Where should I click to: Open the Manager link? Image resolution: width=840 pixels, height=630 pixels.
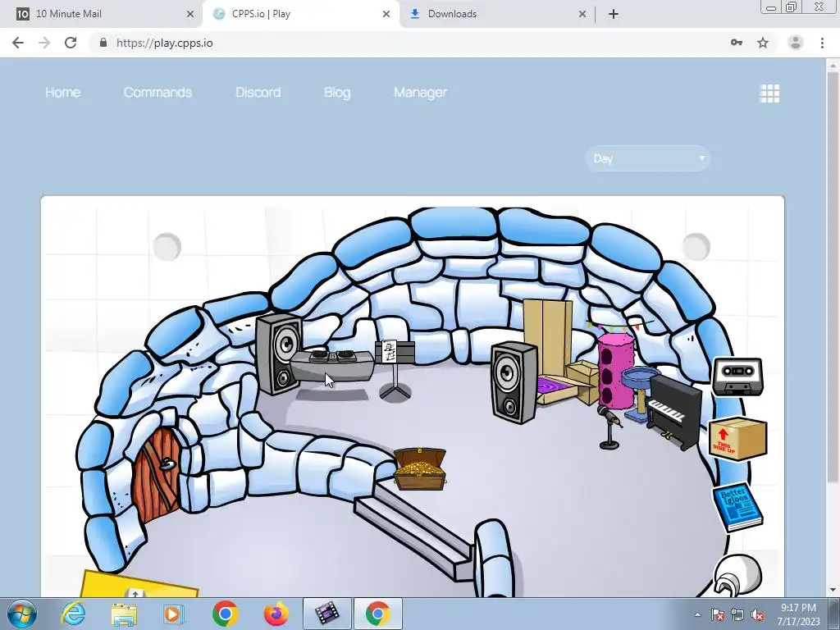click(x=420, y=92)
